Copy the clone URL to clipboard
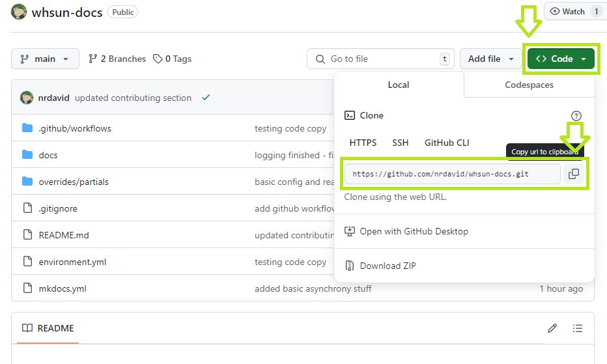 tap(574, 174)
